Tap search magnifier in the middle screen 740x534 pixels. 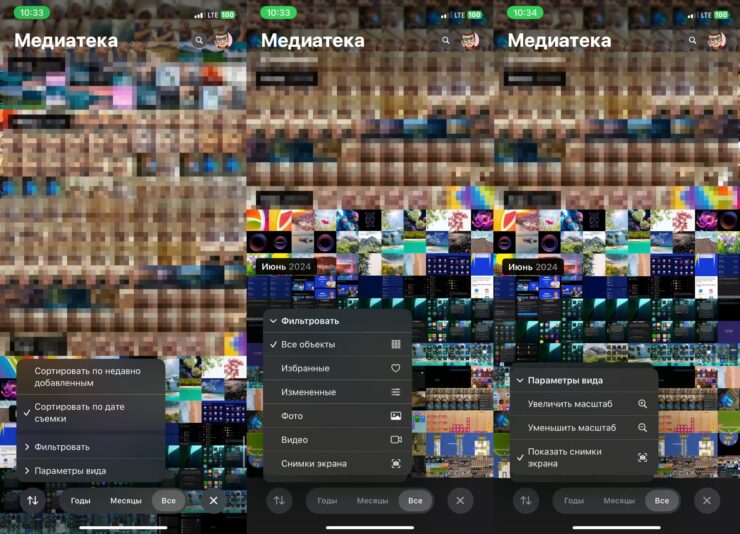(x=446, y=41)
